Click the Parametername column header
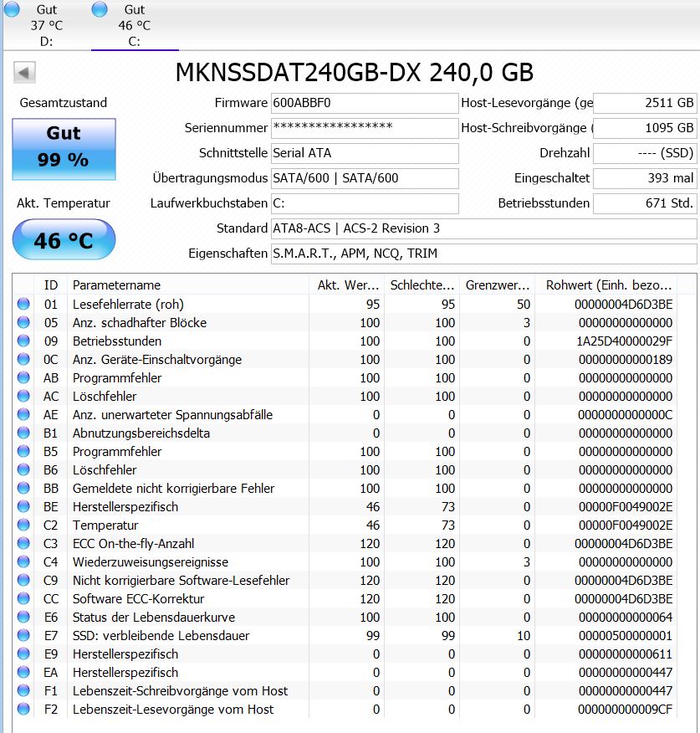Viewport: 700px width, 733px height. 188,285
